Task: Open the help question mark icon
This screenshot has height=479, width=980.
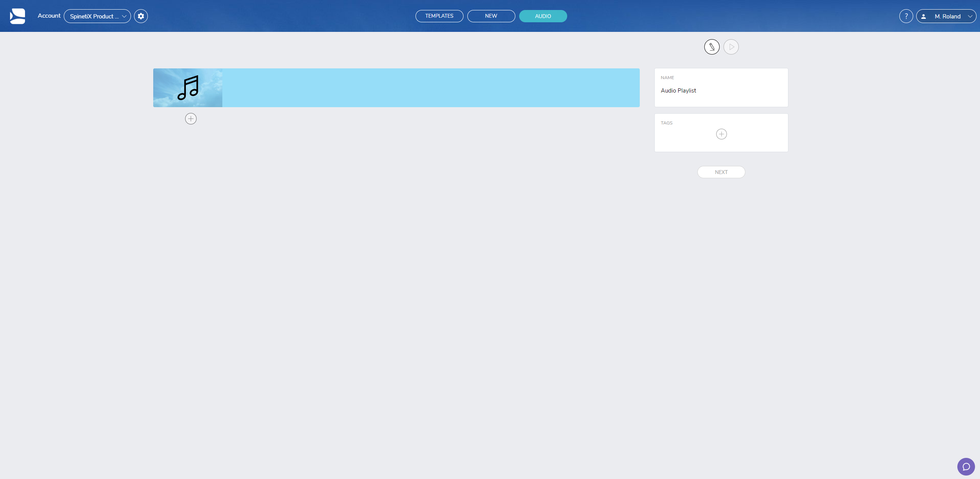Action: pos(906,16)
